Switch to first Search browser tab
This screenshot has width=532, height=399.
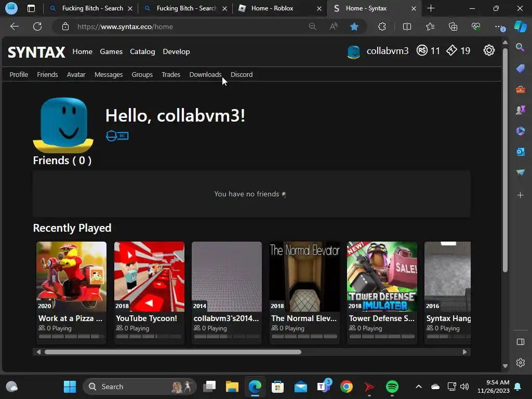(x=90, y=8)
